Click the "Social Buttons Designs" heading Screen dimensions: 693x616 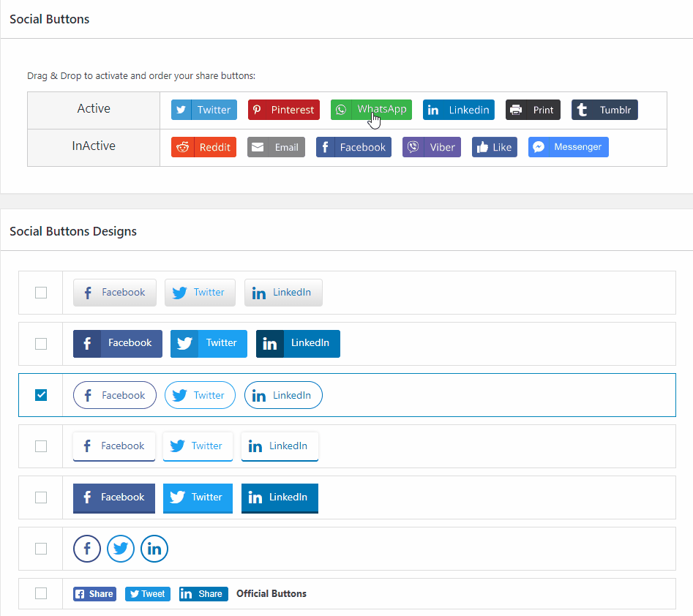(x=73, y=232)
